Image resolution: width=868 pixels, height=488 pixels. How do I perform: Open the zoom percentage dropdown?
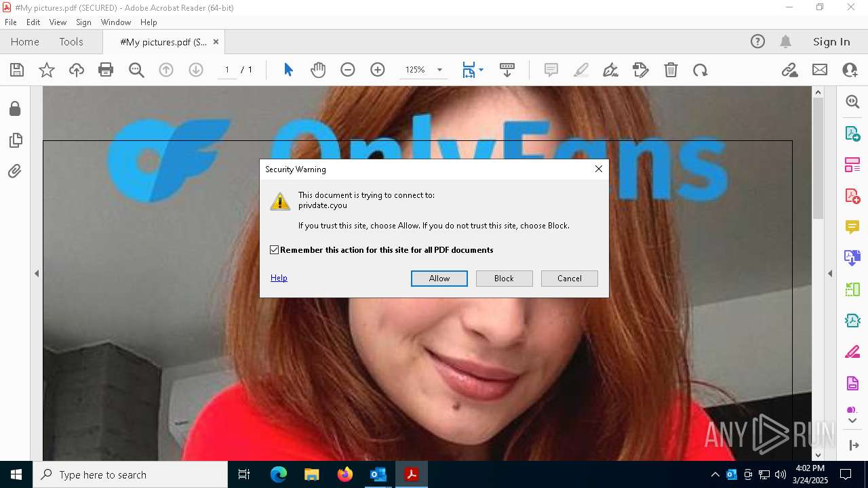pyautogui.click(x=439, y=70)
